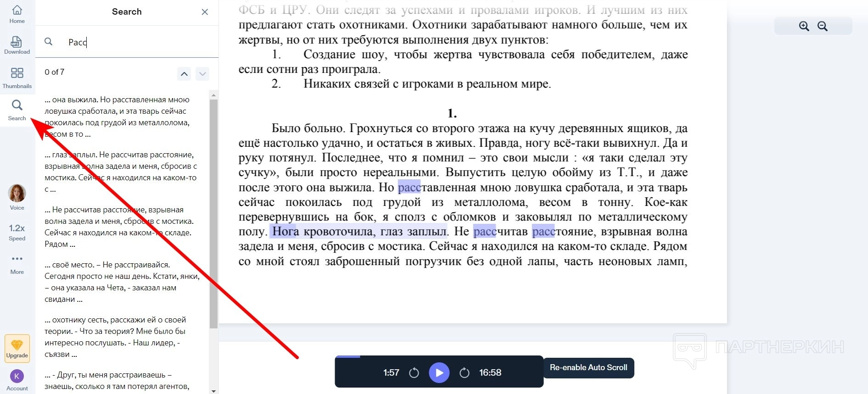The height and width of the screenshot is (394, 868).
Task: Click highlighted sentence "Нога кровоточила, глаз заплыл"
Action: [359, 231]
